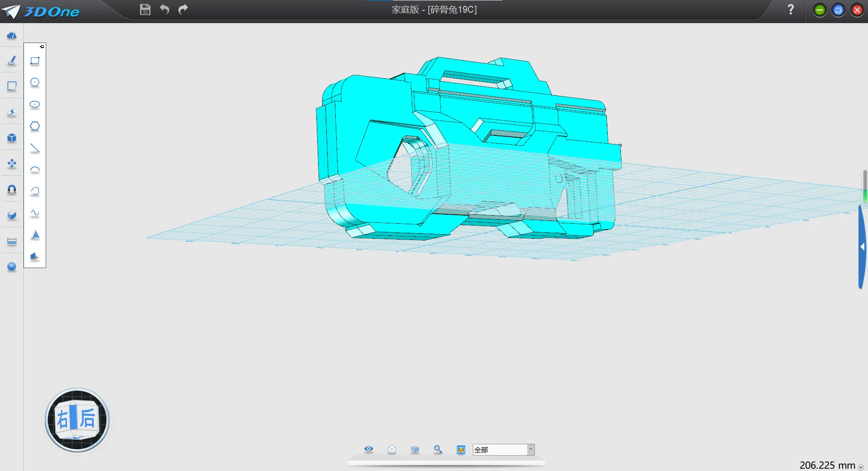This screenshot has height=471, width=868.
Task: Select the straight line sketch tool
Action: point(35,148)
